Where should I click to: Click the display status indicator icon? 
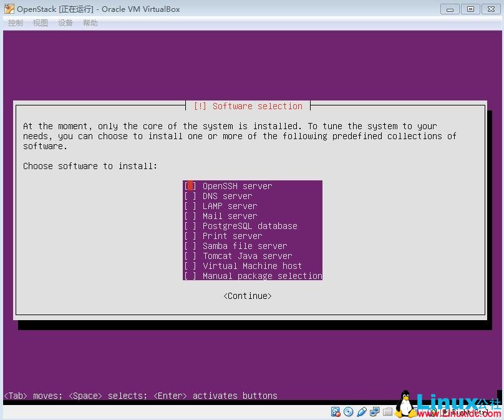coord(376,411)
